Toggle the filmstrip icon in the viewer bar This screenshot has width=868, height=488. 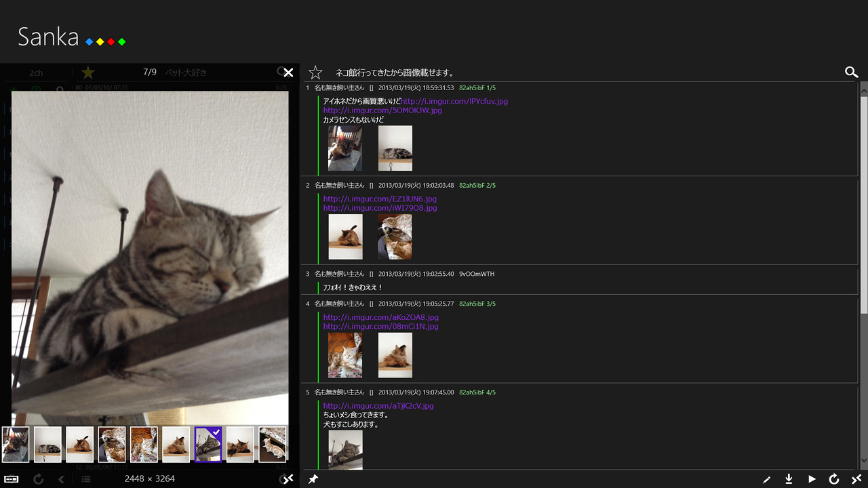click(x=11, y=479)
